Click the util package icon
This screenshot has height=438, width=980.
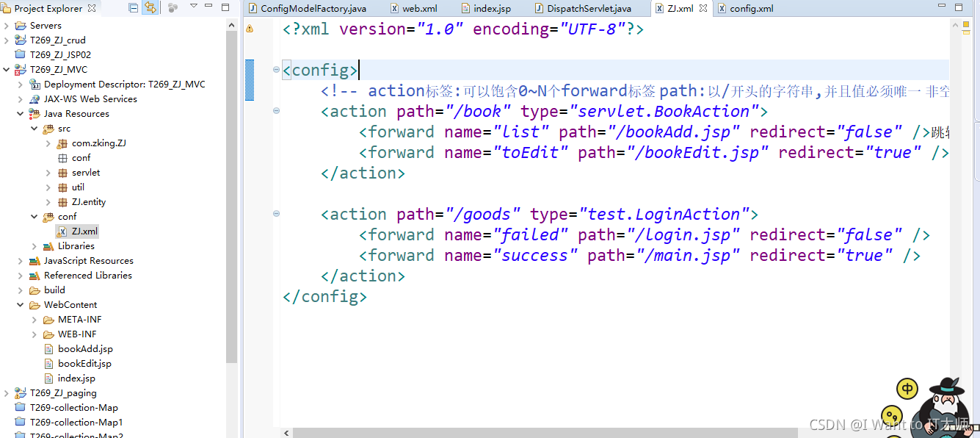[62, 187]
